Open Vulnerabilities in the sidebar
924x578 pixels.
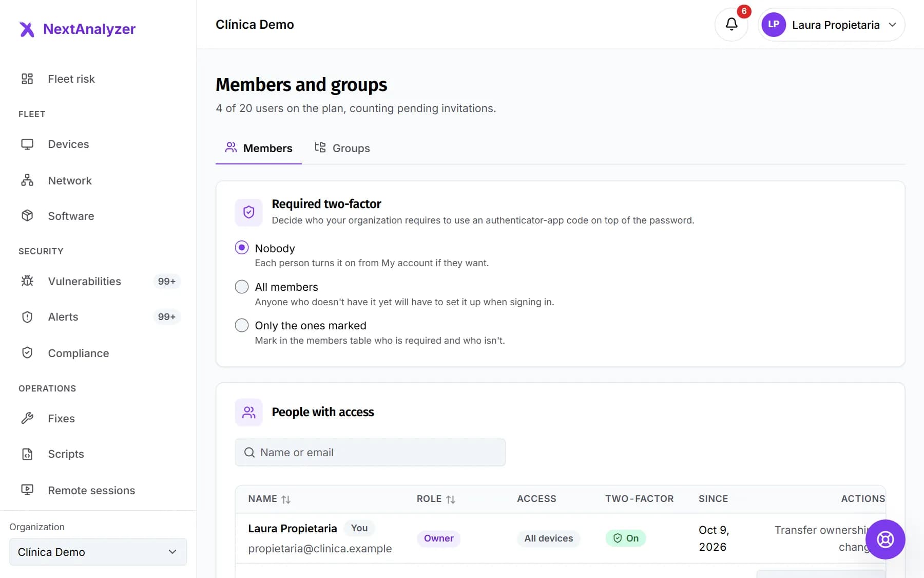pos(98,281)
